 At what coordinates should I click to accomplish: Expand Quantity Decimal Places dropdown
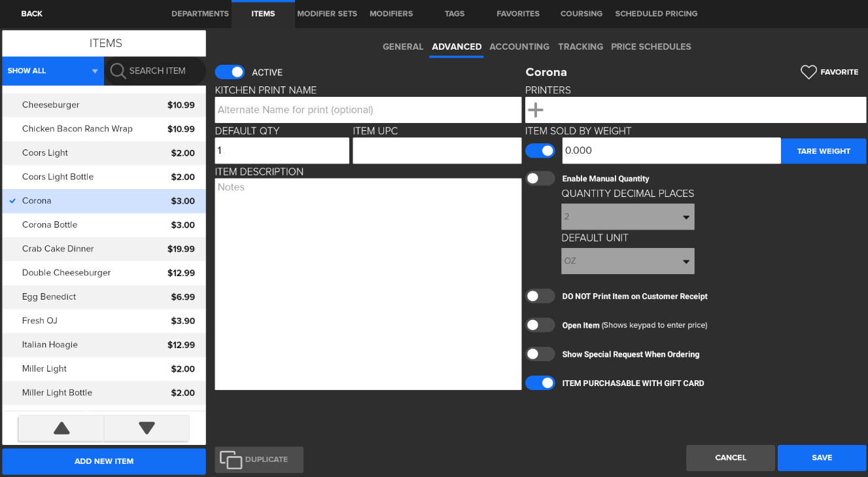[627, 217]
